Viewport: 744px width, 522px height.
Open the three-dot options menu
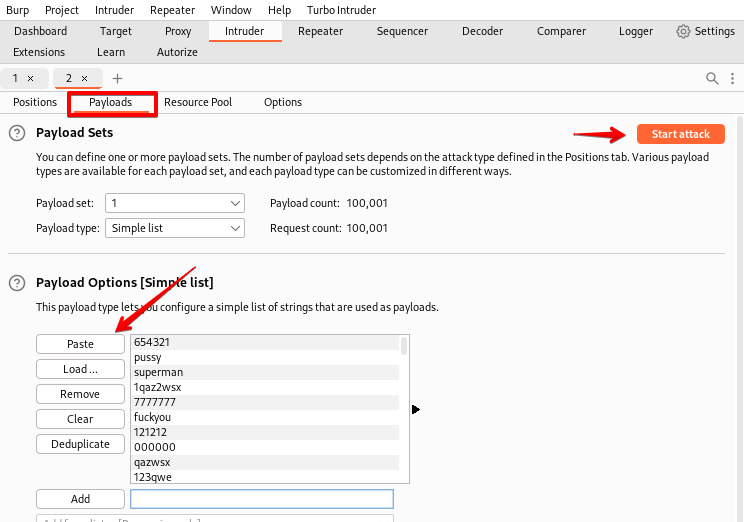coord(732,78)
